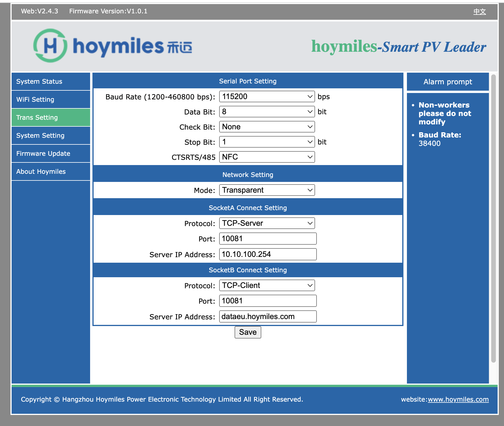Image resolution: width=504 pixels, height=426 pixels.
Task: Visit the www.hoymiles.com website link
Action: click(458, 400)
